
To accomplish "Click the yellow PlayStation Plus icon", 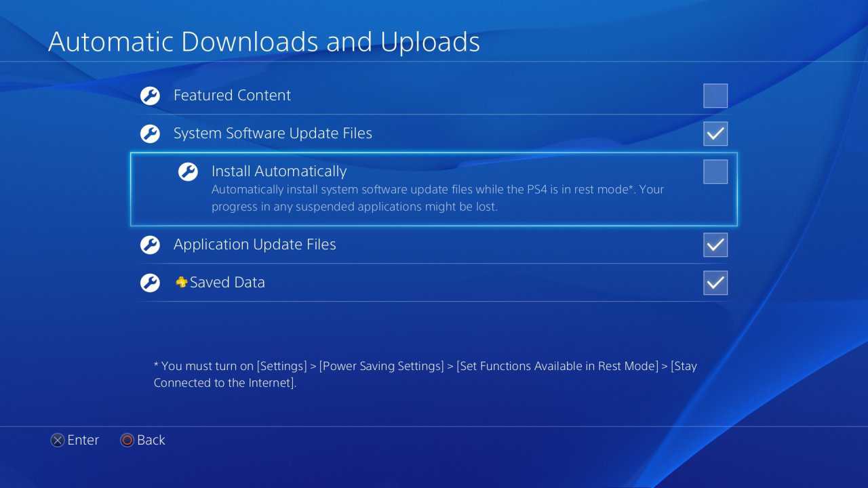I will [x=181, y=283].
